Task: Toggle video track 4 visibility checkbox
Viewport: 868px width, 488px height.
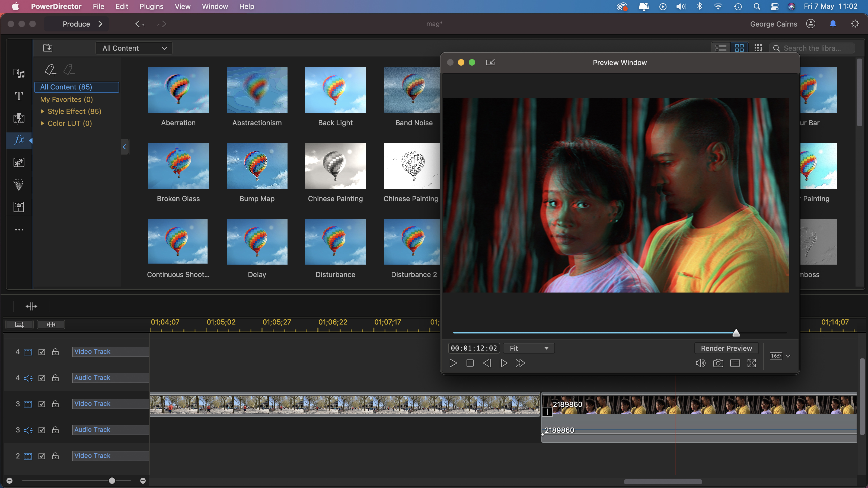Action: pyautogui.click(x=41, y=351)
